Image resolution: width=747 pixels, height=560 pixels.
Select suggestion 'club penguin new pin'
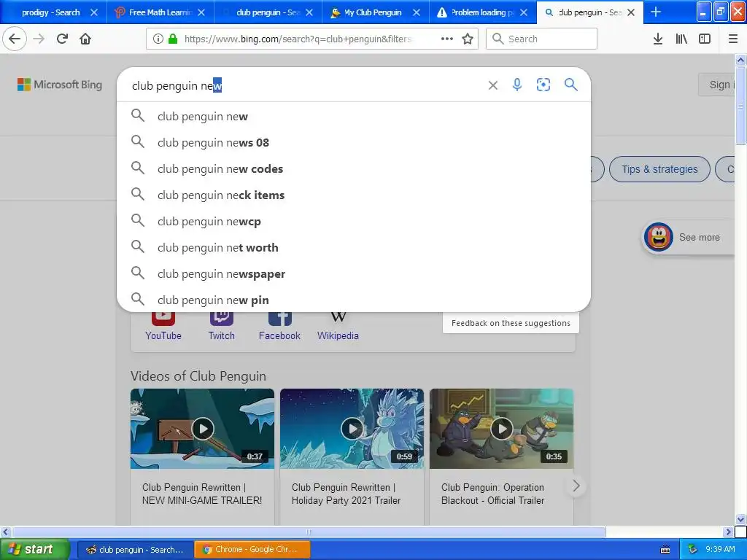354,300
